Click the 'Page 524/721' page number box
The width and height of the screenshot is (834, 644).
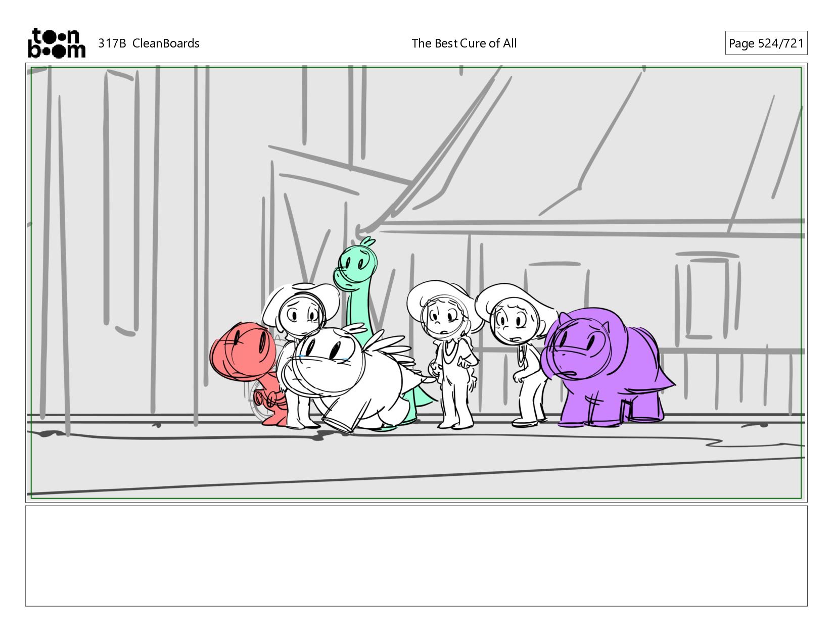point(766,43)
